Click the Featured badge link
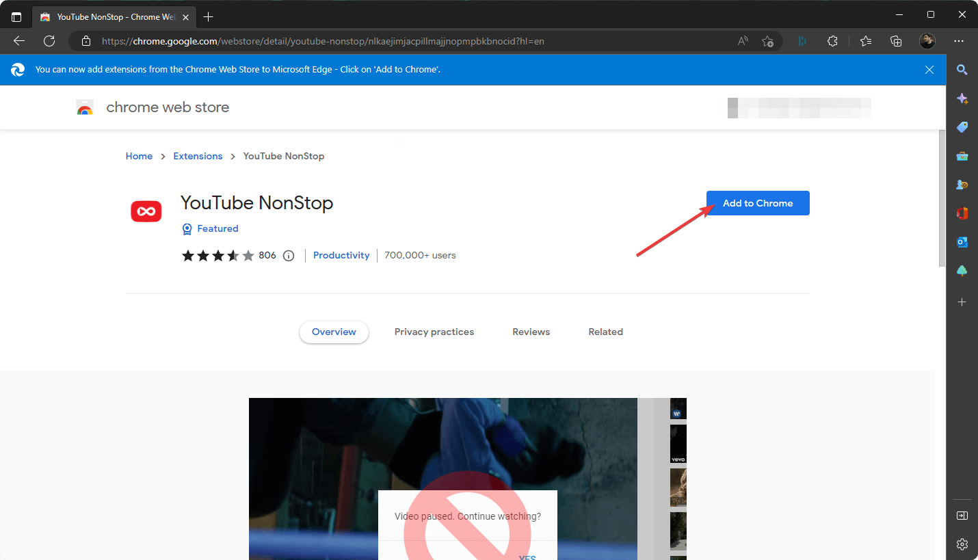The width and height of the screenshot is (978, 560). [210, 228]
